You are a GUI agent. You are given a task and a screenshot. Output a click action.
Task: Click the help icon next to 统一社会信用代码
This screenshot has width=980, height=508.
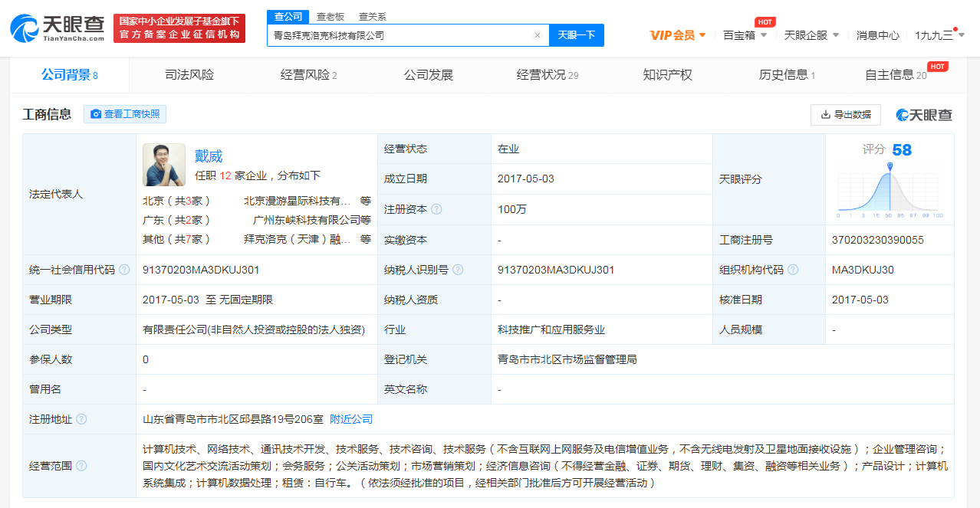tap(124, 270)
